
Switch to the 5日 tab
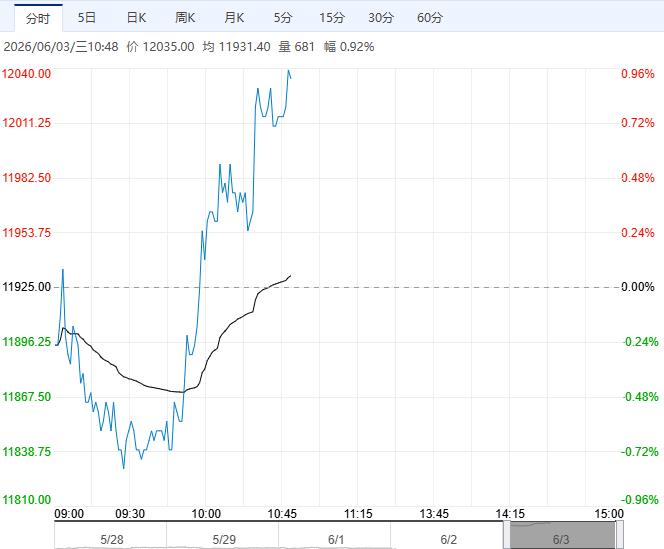[x=87, y=18]
